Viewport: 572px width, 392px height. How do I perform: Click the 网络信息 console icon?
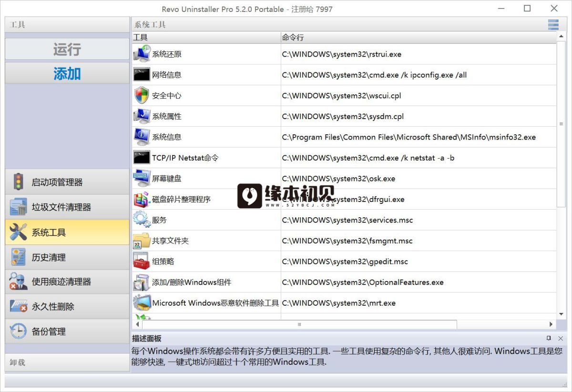(x=142, y=75)
